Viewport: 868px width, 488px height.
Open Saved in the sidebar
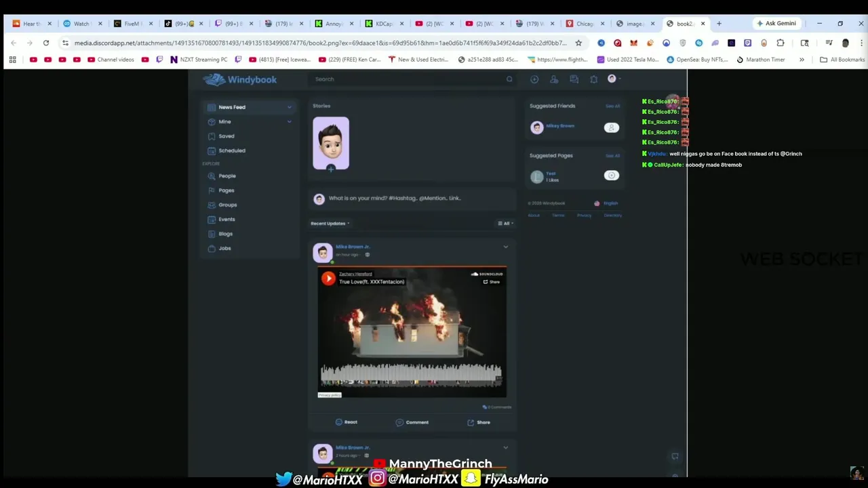tap(226, 136)
